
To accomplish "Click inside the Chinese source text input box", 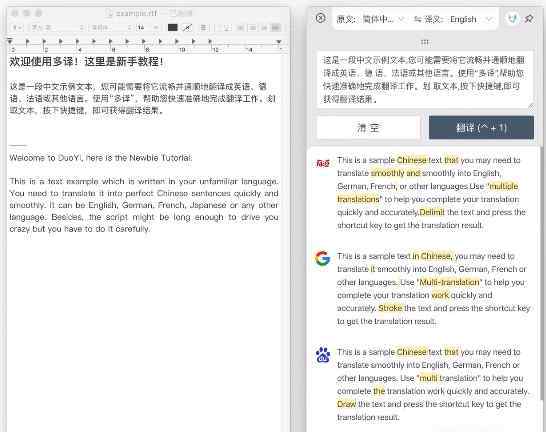I will (x=424, y=79).
